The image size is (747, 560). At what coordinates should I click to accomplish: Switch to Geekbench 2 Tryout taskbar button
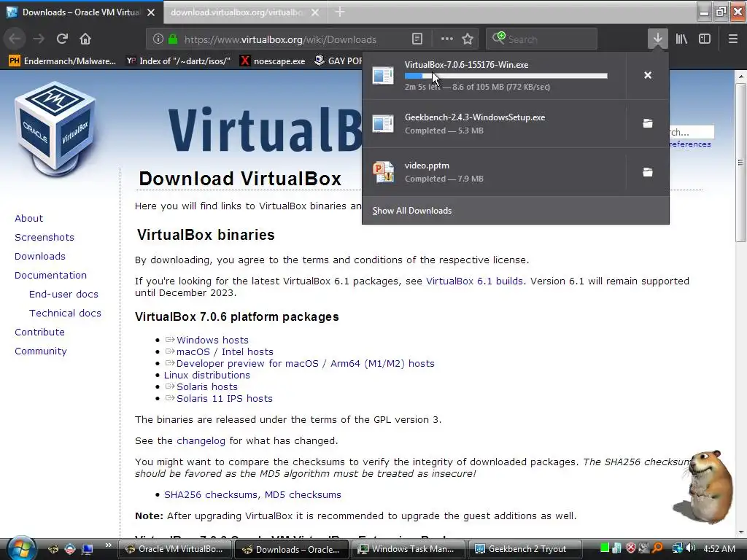tap(525, 549)
